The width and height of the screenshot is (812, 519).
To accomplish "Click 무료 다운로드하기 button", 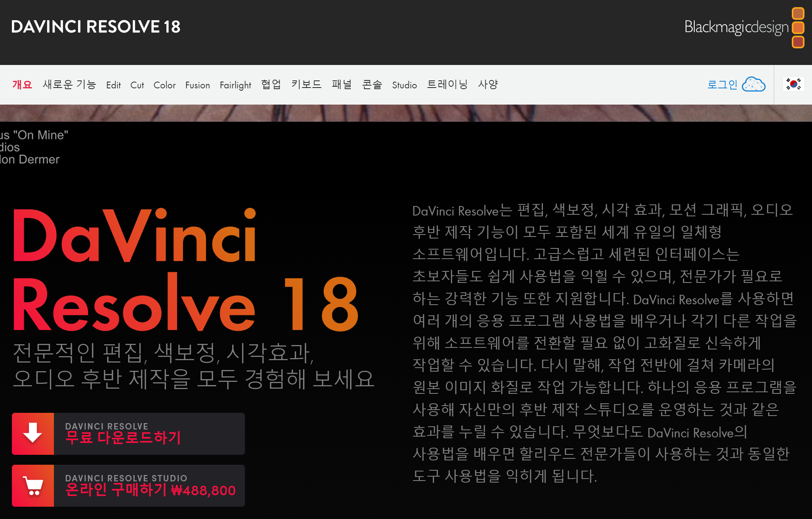I will click(x=128, y=433).
